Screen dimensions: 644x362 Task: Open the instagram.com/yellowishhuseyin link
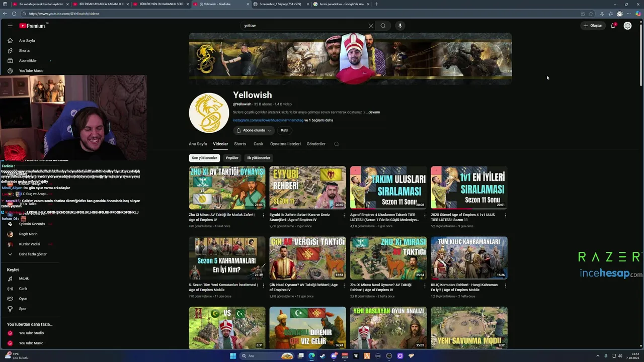(268, 120)
